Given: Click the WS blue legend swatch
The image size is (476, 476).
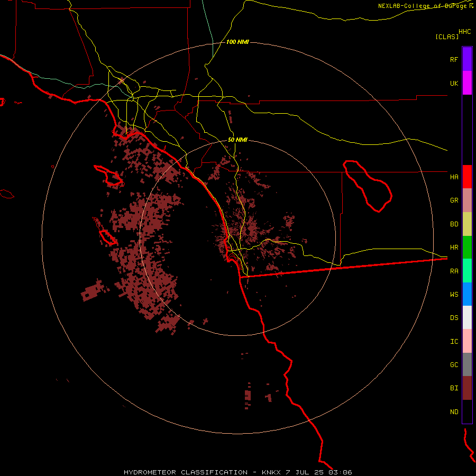Looking at the screenshot, I should pyautogui.click(x=467, y=294).
